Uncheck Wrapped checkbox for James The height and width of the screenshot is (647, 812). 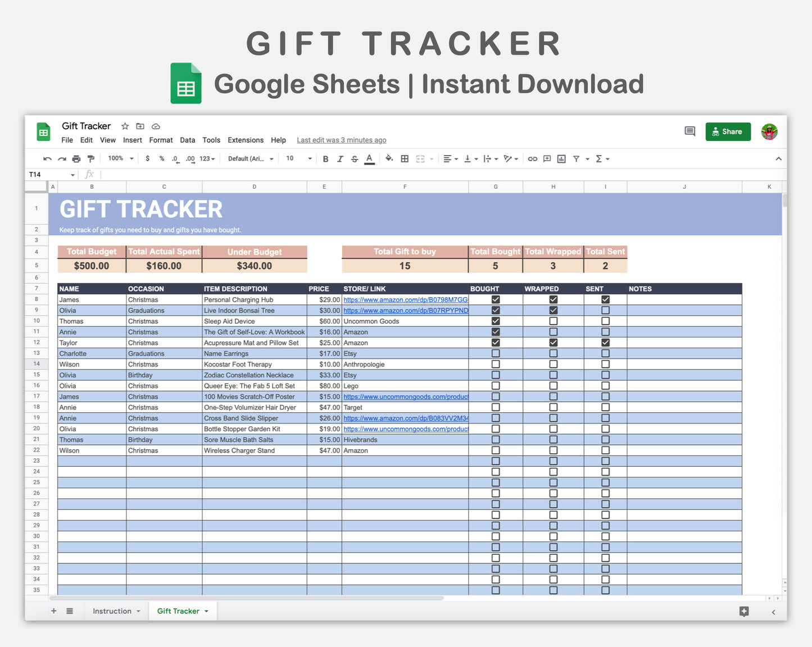pos(553,299)
